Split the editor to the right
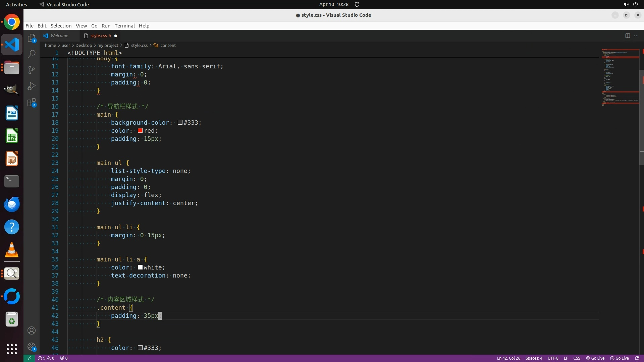 628,36
